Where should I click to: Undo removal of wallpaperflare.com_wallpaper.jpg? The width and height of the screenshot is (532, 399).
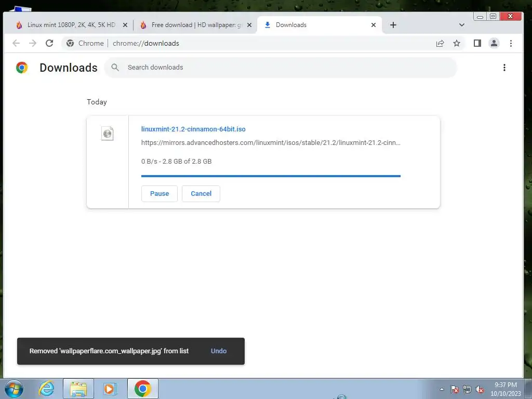click(x=219, y=351)
